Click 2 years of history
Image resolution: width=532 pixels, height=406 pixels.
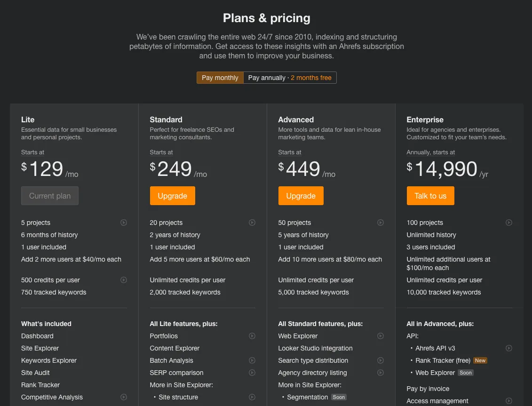[x=175, y=235]
